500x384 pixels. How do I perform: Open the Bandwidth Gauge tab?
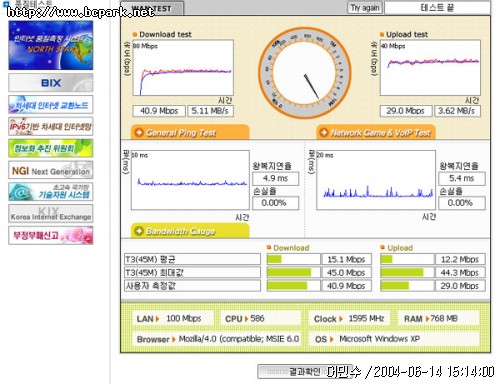pos(190,230)
